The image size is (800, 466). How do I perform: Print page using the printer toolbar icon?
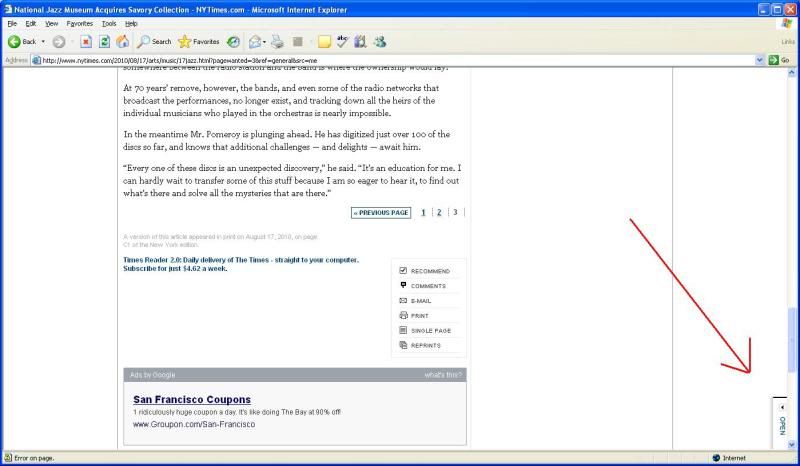[x=277, y=42]
